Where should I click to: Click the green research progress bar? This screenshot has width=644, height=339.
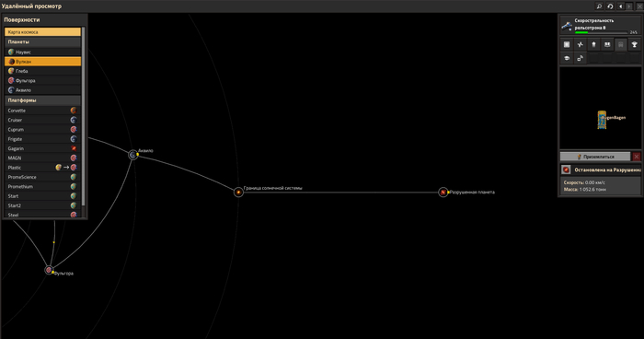coord(601,32)
